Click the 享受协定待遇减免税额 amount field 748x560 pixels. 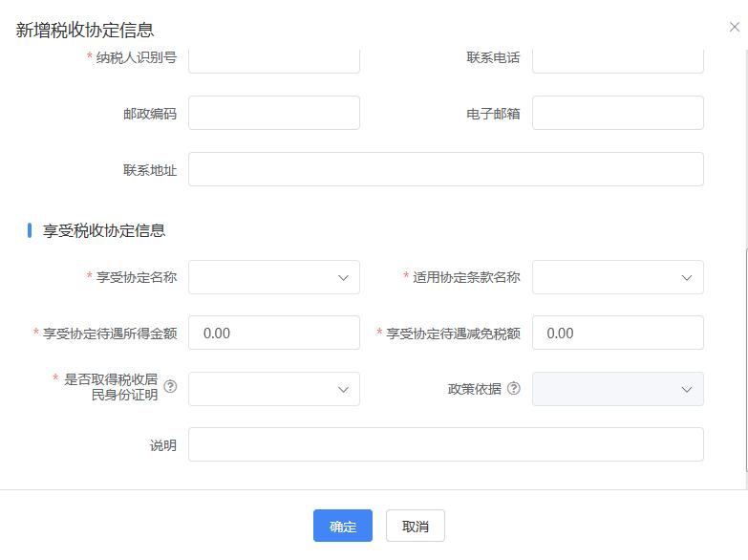tap(617, 333)
